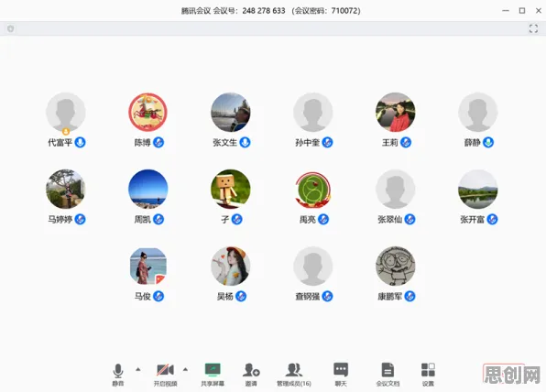Open 会议文档 meeting documents
546x392 pixels.
[x=388, y=375]
